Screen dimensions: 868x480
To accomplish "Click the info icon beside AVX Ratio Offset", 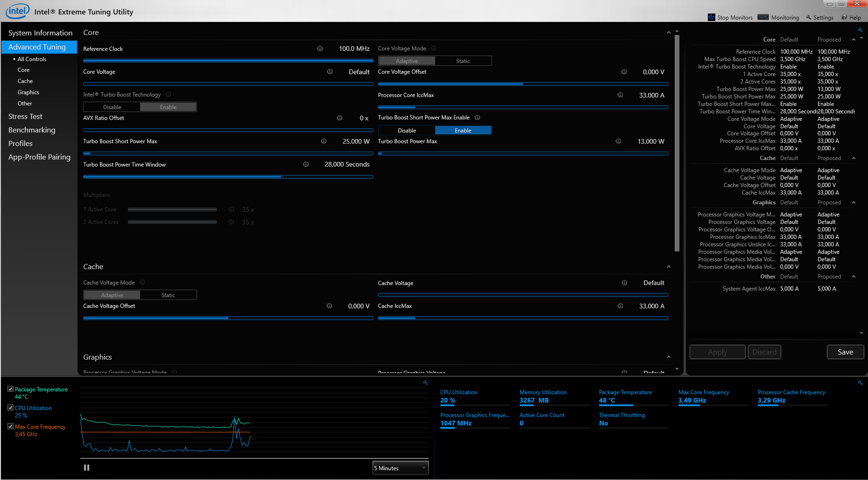I will pyautogui.click(x=339, y=118).
